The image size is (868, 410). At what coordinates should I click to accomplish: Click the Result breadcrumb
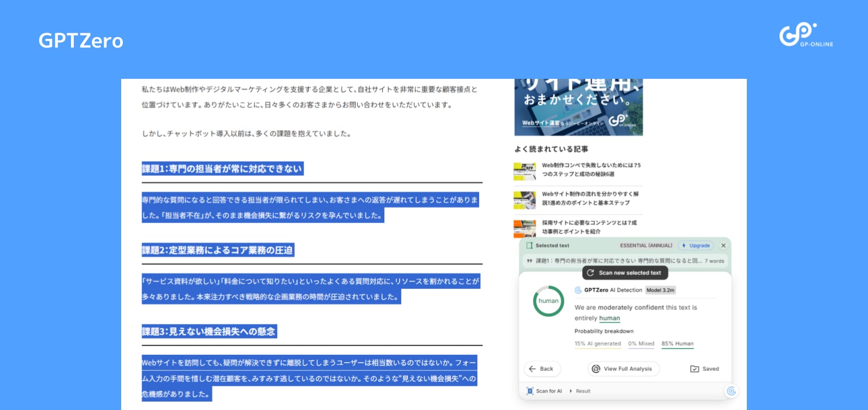point(583,391)
